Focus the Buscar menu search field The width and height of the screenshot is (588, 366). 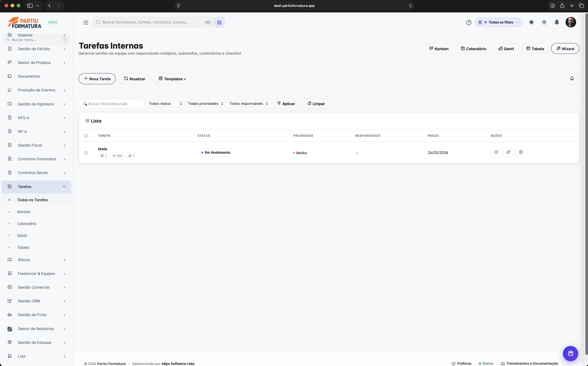click(x=36, y=40)
